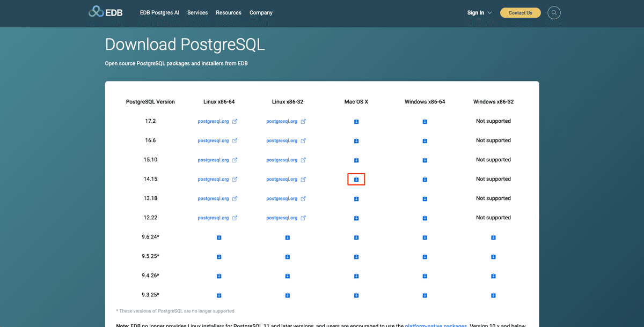Download PostgreSQL 12.22 for Windows x86-64
Screen dimensions: 644x327
425,218
